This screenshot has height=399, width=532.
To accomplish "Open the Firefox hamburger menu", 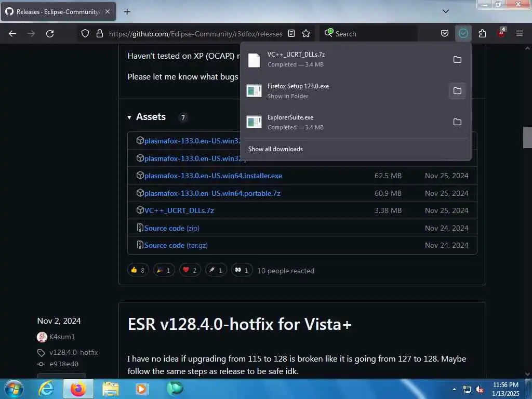I will (519, 33).
